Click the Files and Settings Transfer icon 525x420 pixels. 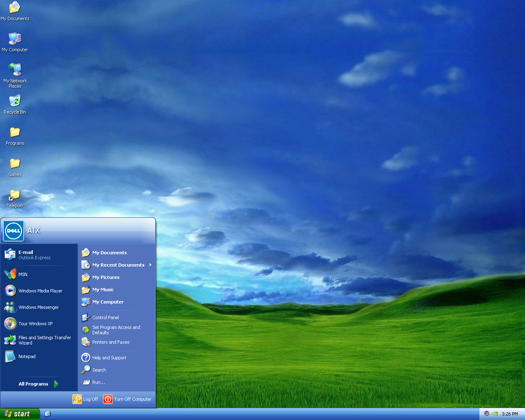[x=10, y=340]
